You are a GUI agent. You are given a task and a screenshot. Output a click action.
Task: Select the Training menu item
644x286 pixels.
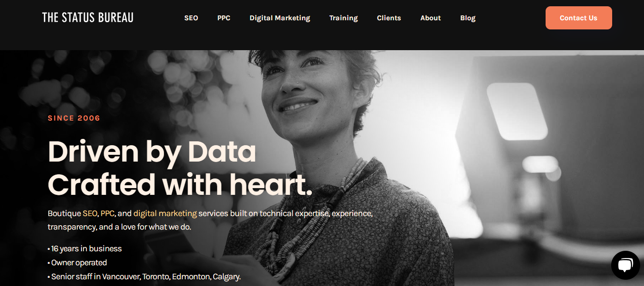coord(343,18)
